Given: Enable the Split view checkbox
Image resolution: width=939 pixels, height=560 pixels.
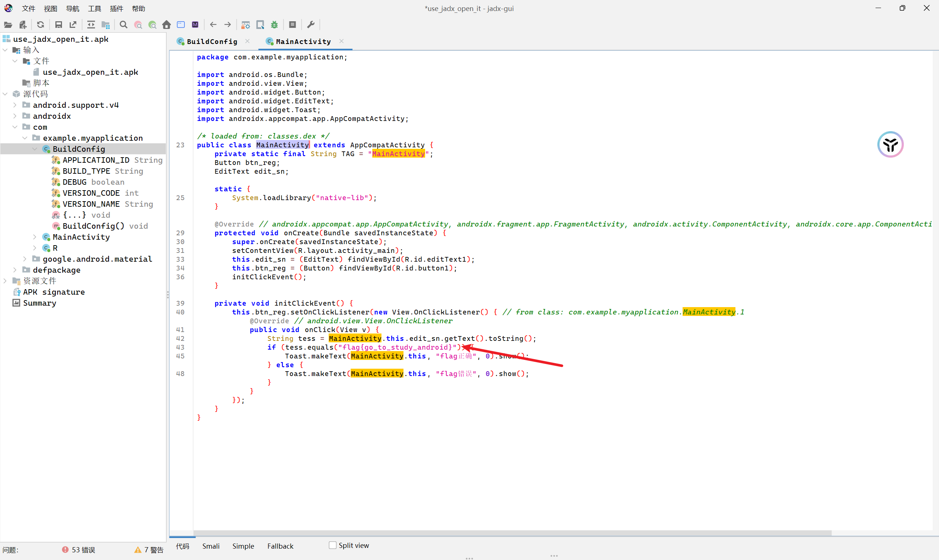Looking at the screenshot, I should tap(333, 545).
